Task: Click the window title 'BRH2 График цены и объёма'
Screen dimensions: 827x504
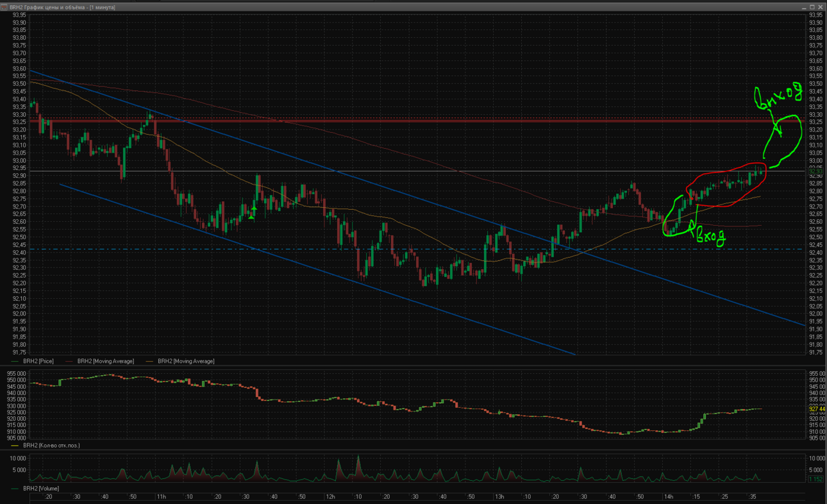Action: point(49,7)
